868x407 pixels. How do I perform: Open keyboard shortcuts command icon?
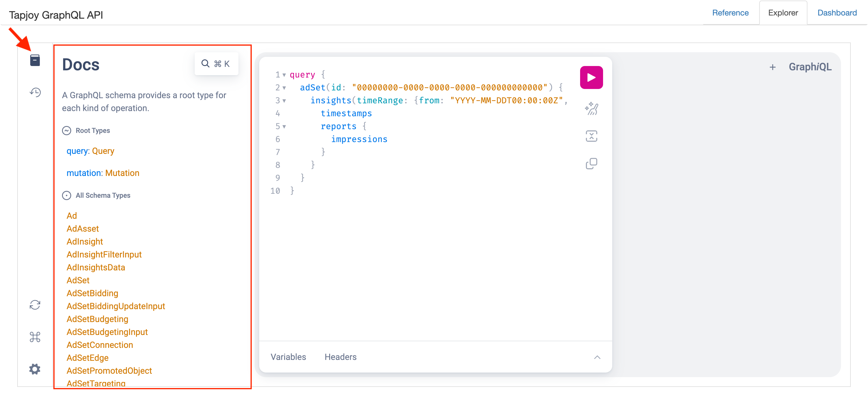(35, 337)
